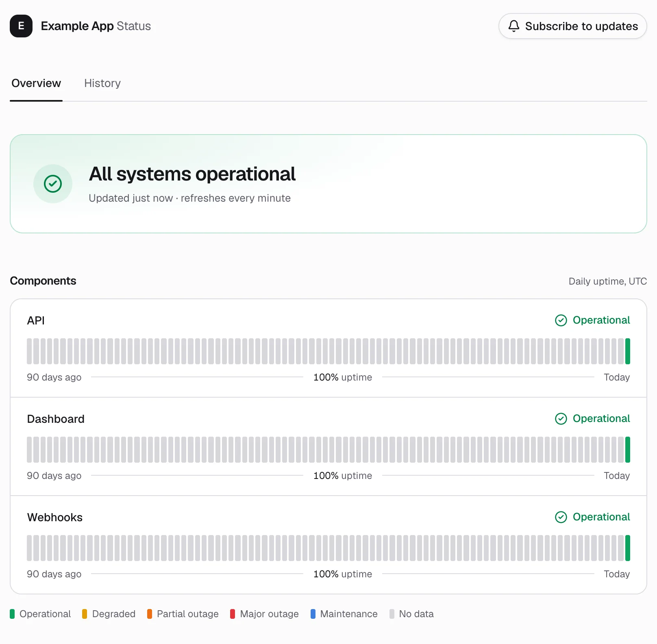Click the oldest gray day bar for Webhooks

pyautogui.click(x=29, y=548)
